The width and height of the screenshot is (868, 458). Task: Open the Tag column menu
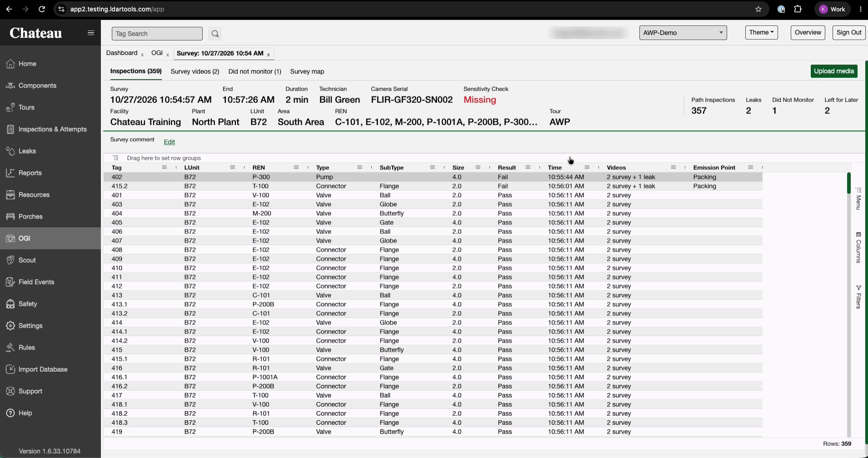point(165,168)
